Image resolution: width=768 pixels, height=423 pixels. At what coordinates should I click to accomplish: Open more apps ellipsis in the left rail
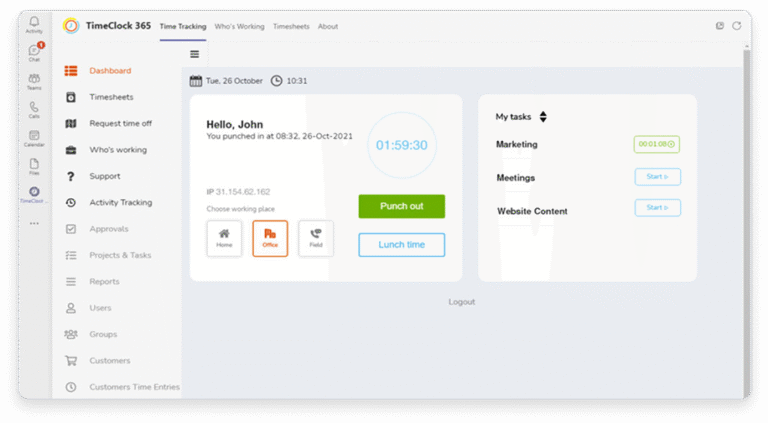pyautogui.click(x=34, y=223)
